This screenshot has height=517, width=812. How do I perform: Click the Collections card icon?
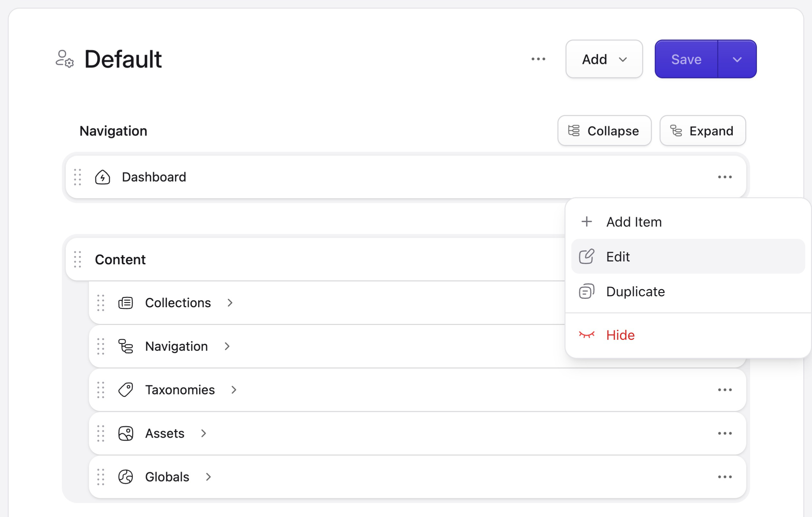point(125,303)
